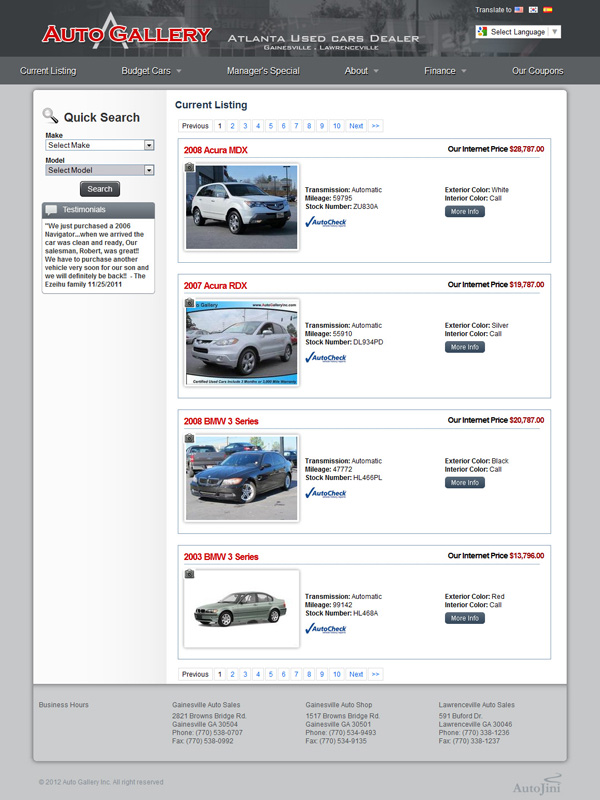This screenshot has height=800, width=600.
Task: Click Next in top pagination
Action: (x=356, y=126)
